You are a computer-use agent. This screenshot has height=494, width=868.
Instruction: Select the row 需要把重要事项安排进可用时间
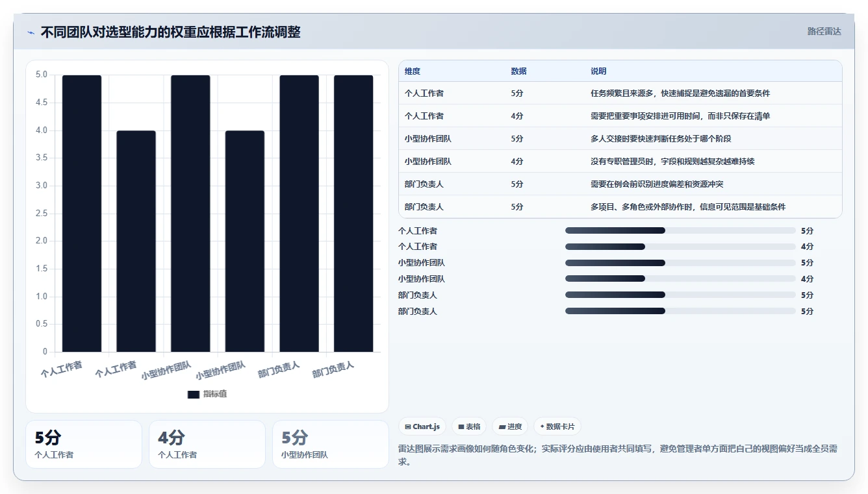pos(620,116)
